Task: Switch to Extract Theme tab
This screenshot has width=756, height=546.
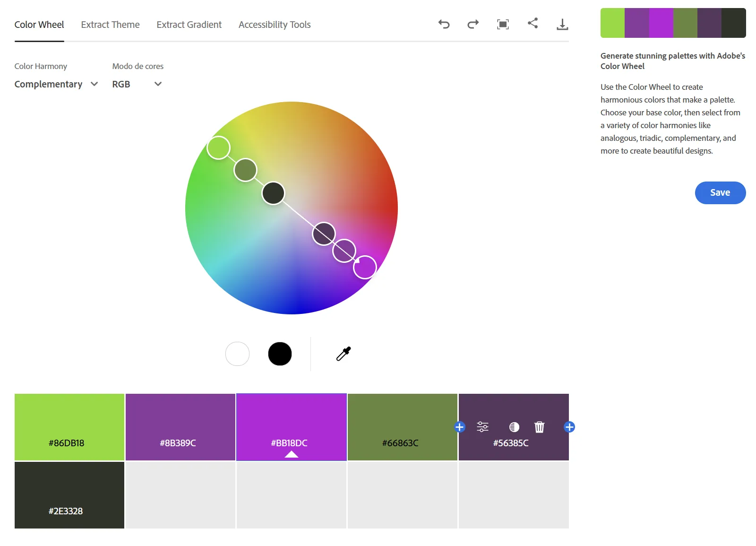Action: pyautogui.click(x=110, y=25)
